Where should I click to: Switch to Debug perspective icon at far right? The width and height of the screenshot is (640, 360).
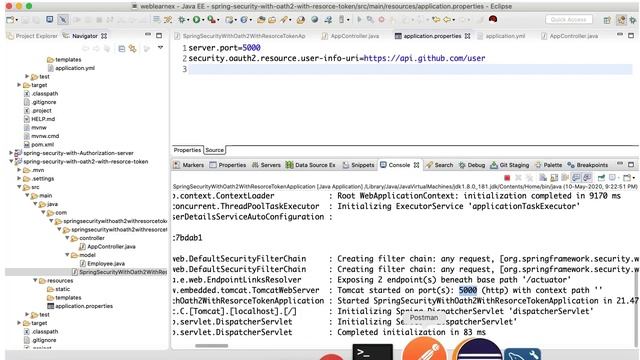click(633, 20)
